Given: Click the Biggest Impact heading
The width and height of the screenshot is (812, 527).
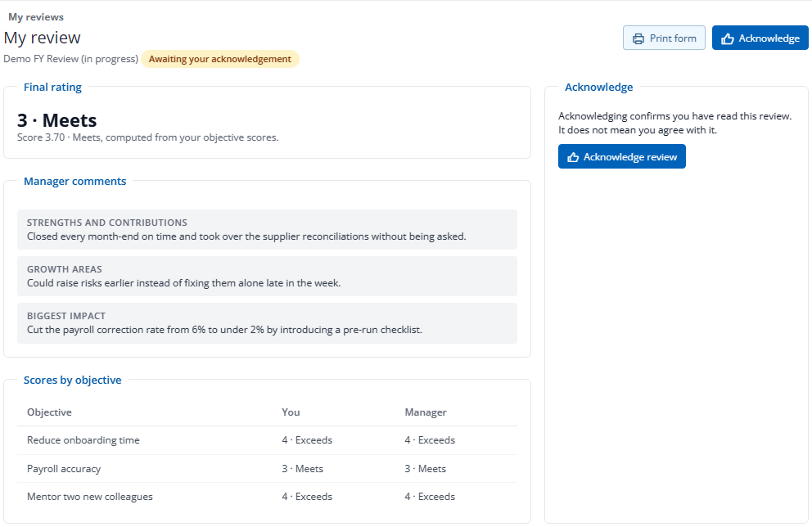Looking at the screenshot, I should 66,316.
